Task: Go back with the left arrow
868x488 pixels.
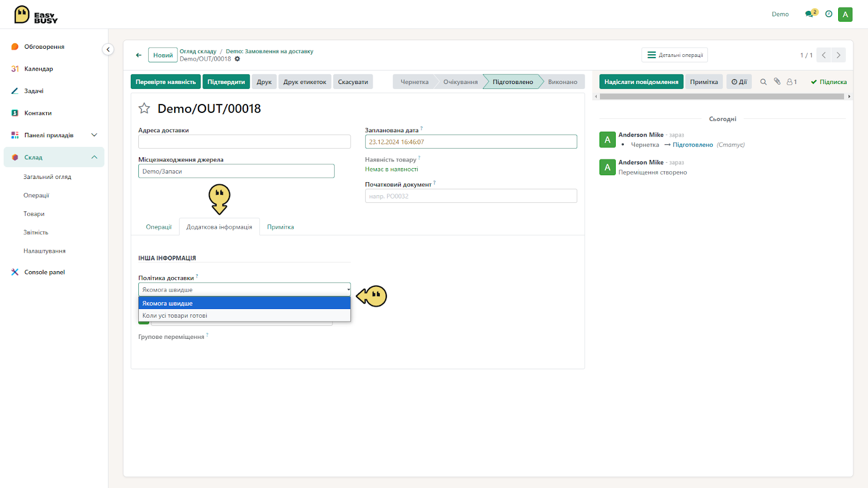Action: 139,55
